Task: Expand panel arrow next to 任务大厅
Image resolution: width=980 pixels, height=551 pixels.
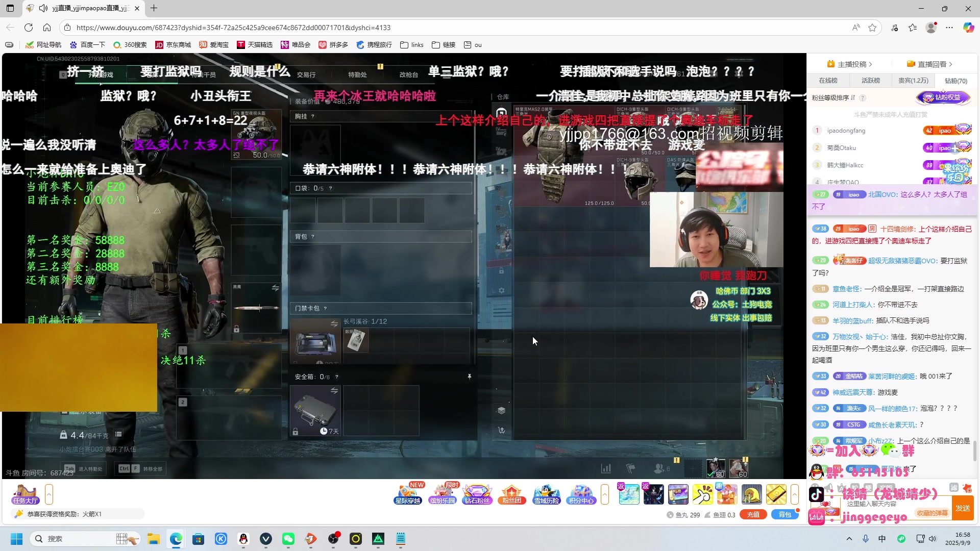Action: pos(49,494)
